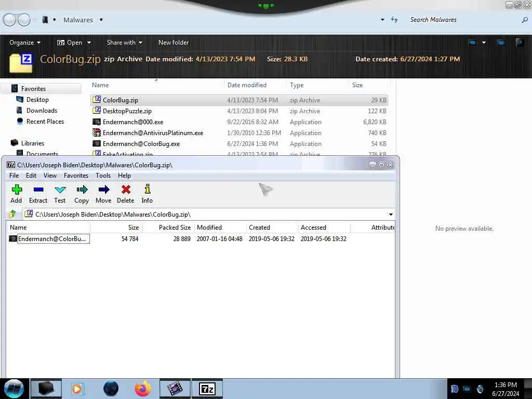This screenshot has height=399, width=532.
Task: Launch Firefox from the taskbar
Action: (x=142, y=389)
